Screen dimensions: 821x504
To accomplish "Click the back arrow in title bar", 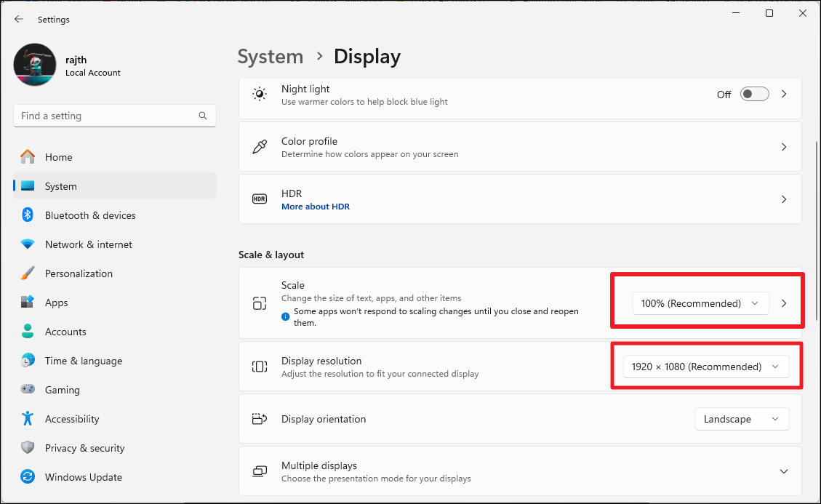I will [19, 20].
